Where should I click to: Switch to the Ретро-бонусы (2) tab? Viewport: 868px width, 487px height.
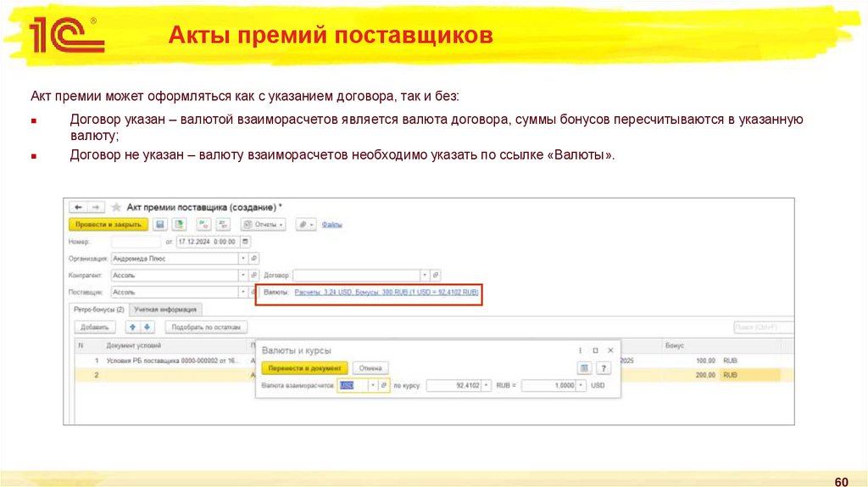[98, 309]
